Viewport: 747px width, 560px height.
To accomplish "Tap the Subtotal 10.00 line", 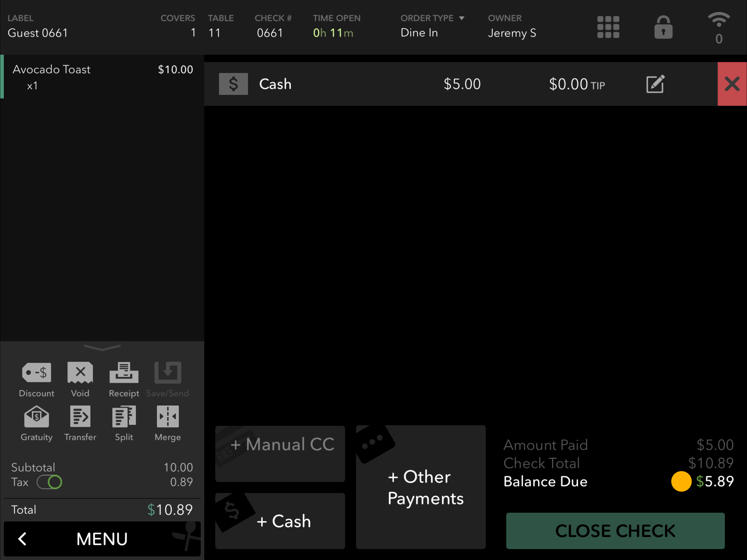I will [102, 468].
